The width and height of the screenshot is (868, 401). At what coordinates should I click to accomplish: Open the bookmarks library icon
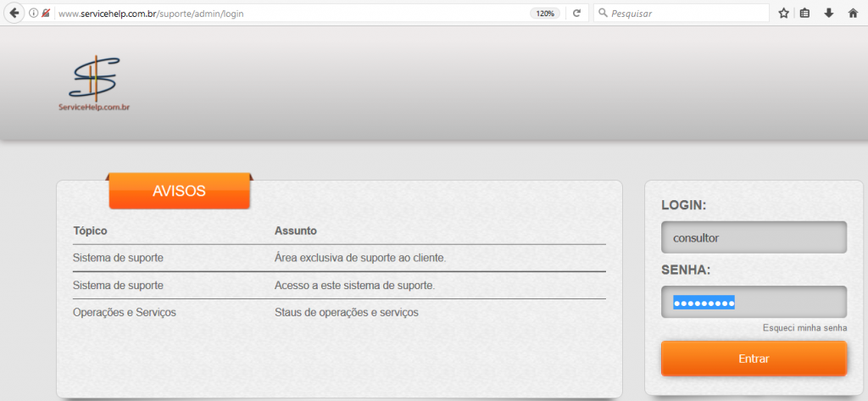tap(805, 14)
